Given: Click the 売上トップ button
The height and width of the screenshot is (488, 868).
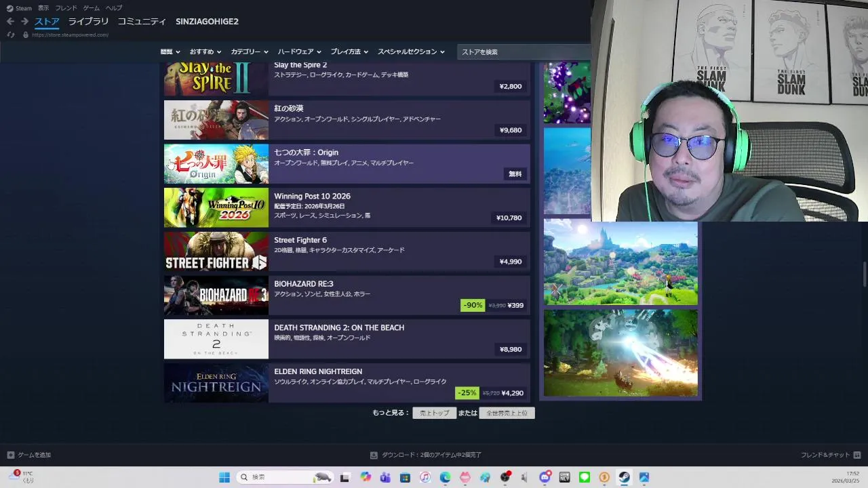Looking at the screenshot, I should pos(434,413).
